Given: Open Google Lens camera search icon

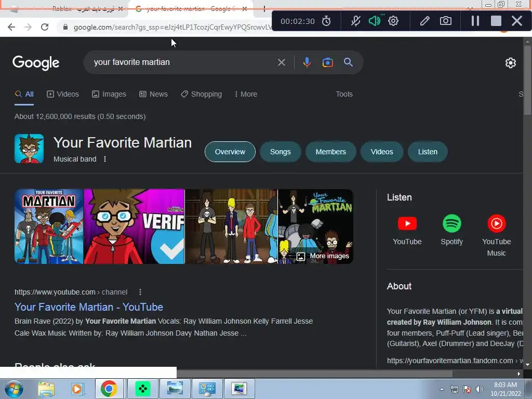Looking at the screenshot, I should point(327,62).
